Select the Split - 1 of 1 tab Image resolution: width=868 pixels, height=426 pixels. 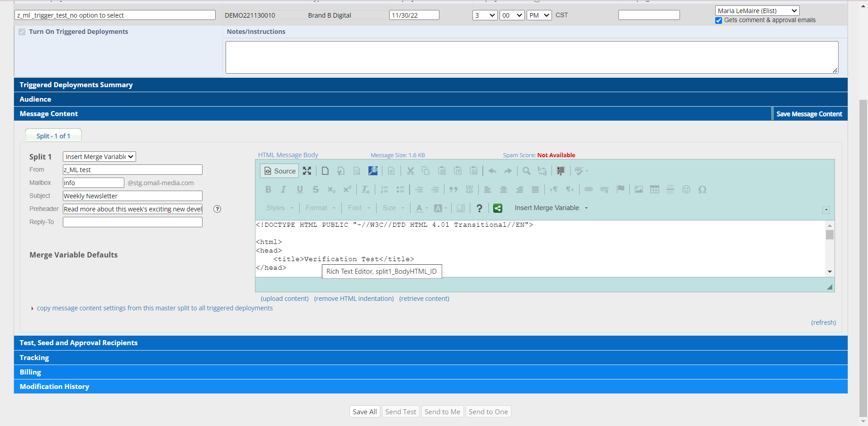pos(53,136)
